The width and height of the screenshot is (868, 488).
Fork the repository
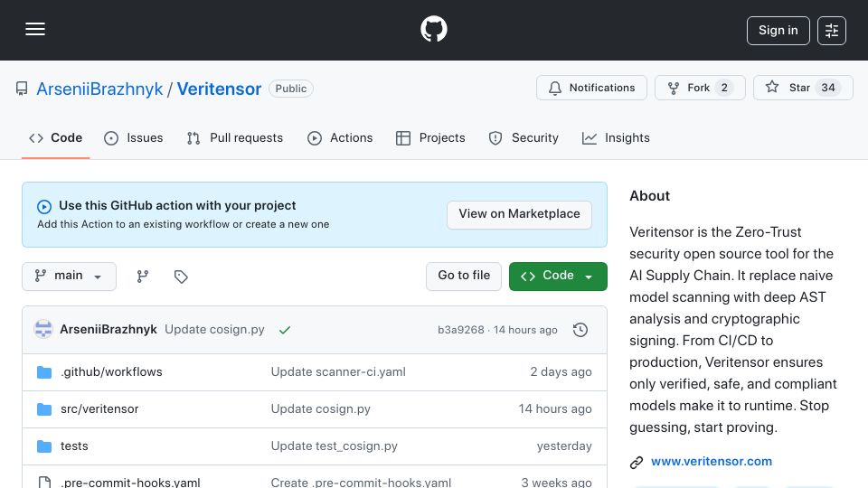point(700,88)
